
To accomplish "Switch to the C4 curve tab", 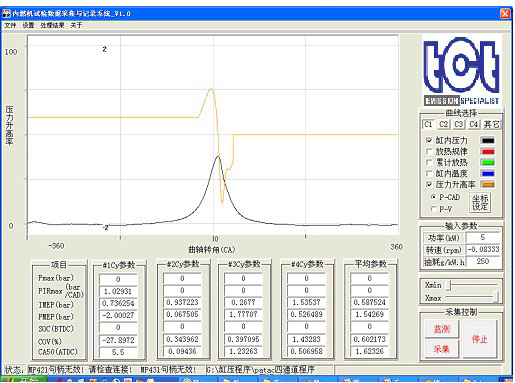I will pyautogui.click(x=473, y=124).
